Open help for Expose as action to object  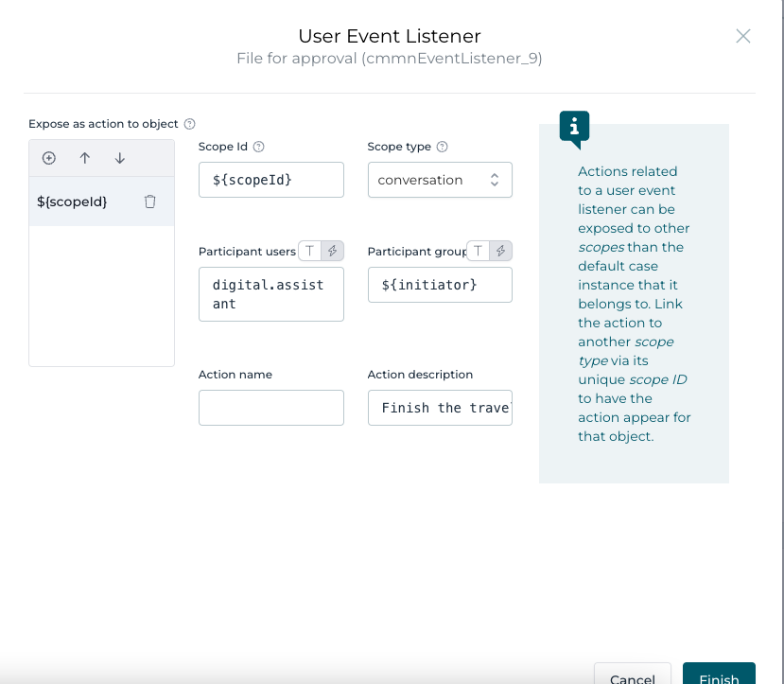click(190, 124)
